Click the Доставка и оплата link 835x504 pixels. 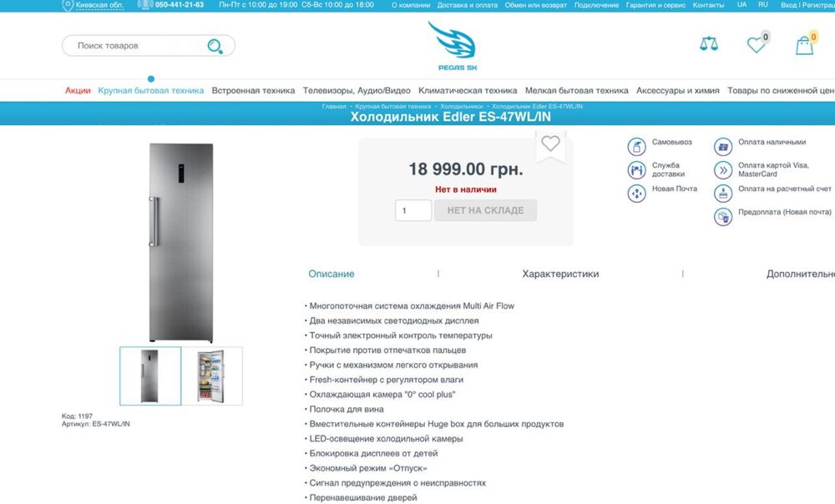467,5
